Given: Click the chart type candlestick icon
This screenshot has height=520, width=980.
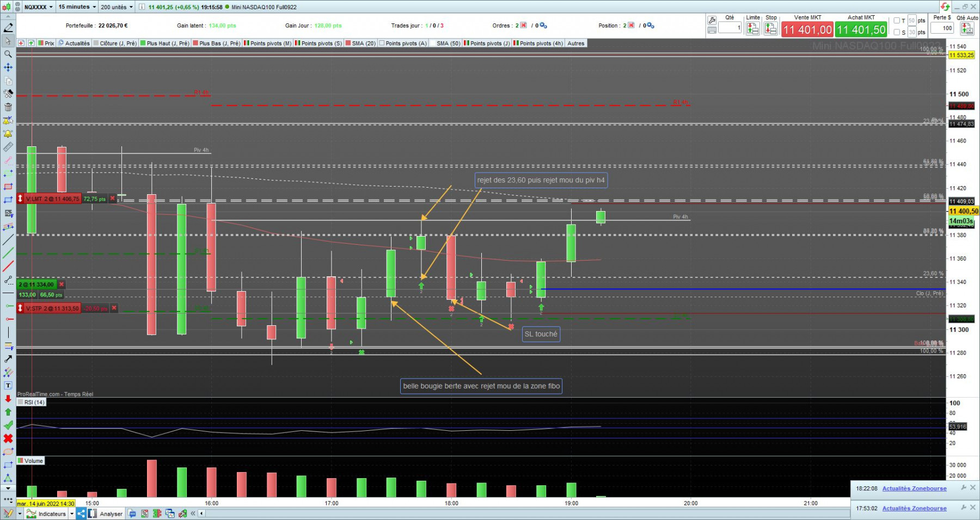Looking at the screenshot, I should pyautogui.click(x=6, y=7).
